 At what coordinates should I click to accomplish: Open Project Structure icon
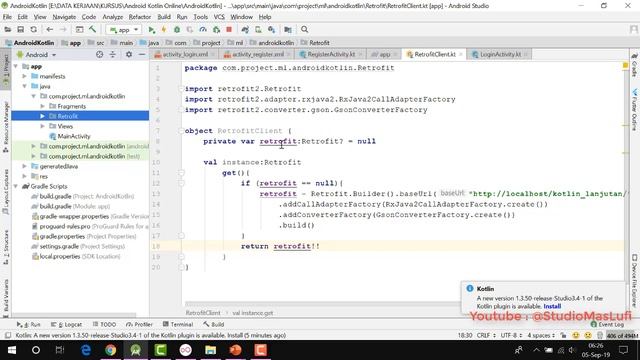288,29
